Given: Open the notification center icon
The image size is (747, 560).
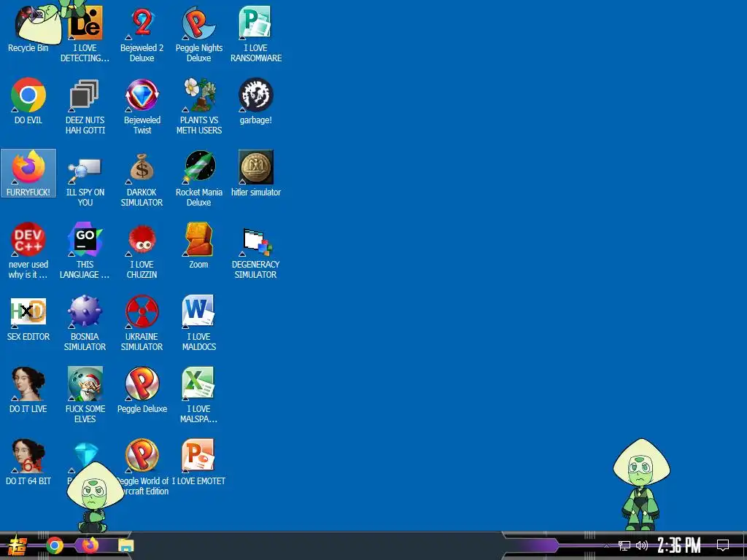Looking at the screenshot, I should [723, 545].
